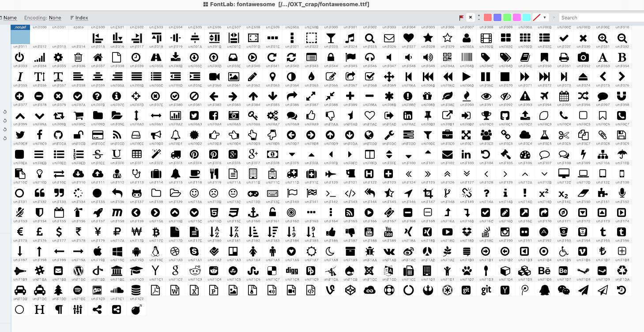Screen dimensions: 644x332
Task: Expand the custom flag color dropdown arrow
Action: click(545, 18)
